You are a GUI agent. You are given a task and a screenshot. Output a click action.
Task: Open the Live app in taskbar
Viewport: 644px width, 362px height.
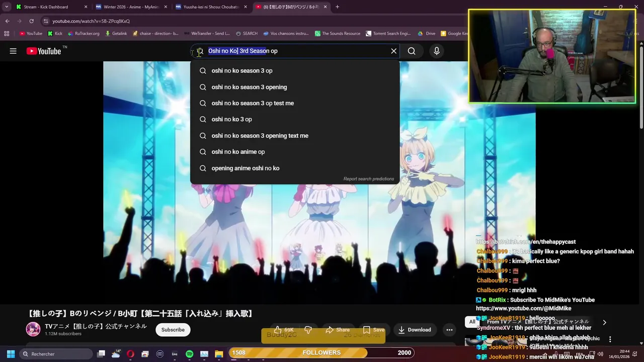(x=175, y=354)
